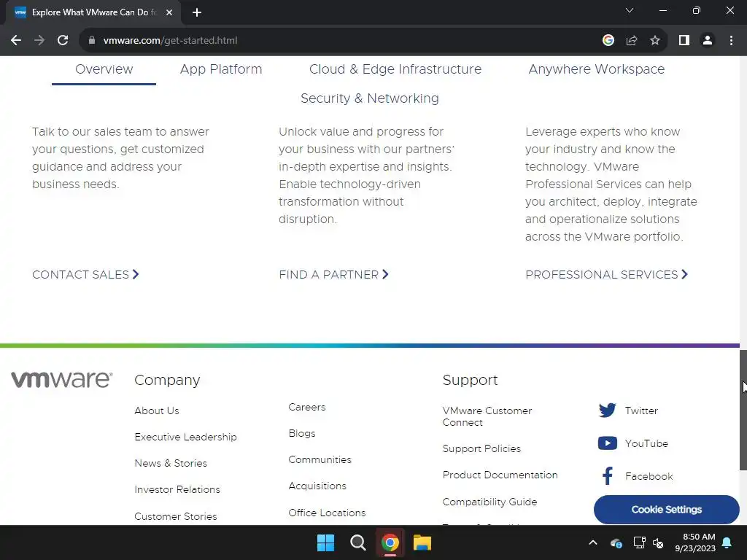Click the FIND A PARTNER link
The height and width of the screenshot is (560, 747).
[334, 274]
